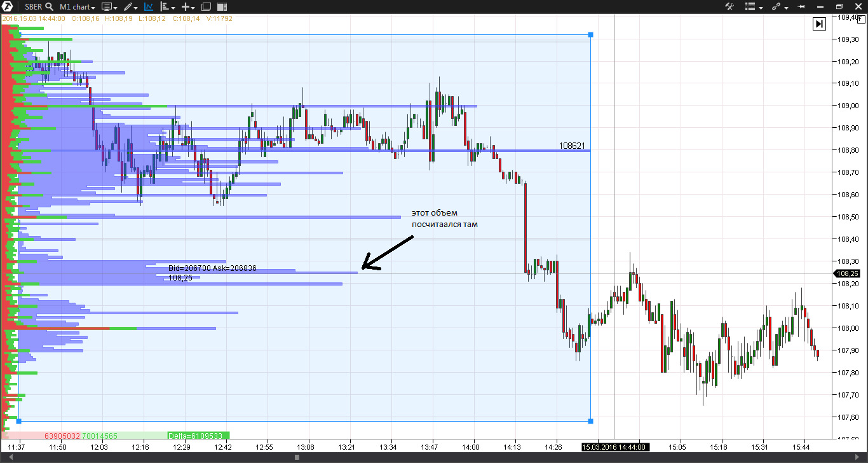The height and width of the screenshot is (463, 868).
Task: Click the bottom-left handle of blue profile box
Action: click(18, 421)
